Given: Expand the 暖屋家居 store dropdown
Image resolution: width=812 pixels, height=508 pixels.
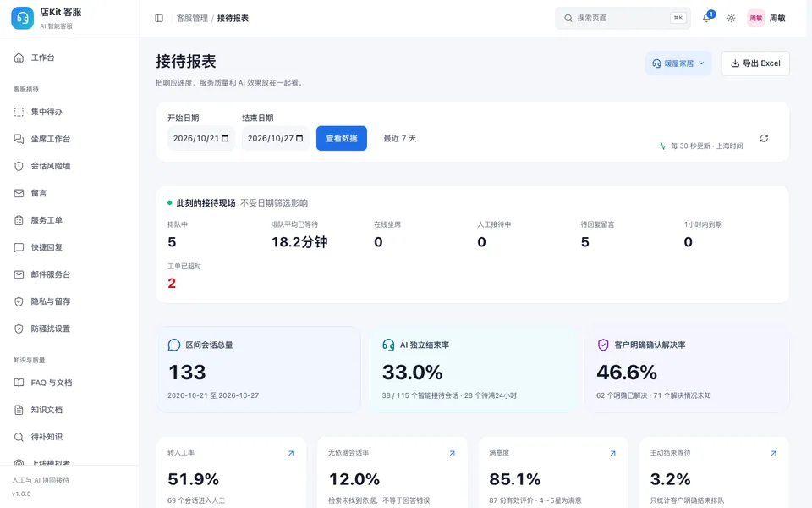Looking at the screenshot, I should click(678, 63).
